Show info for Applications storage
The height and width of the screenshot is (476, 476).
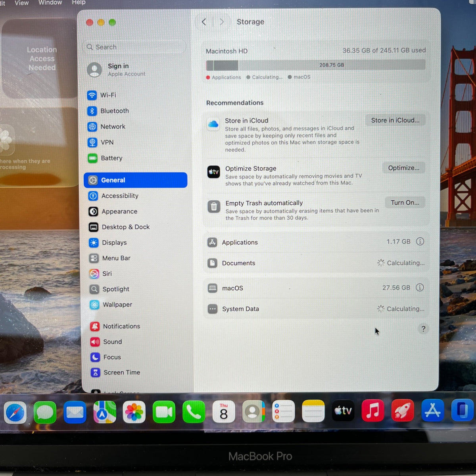pos(420,242)
